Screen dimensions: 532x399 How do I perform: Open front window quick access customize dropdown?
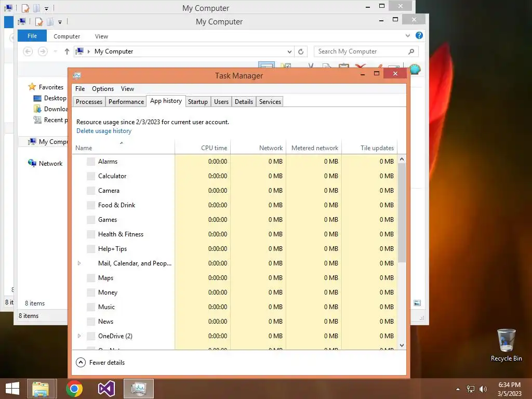[x=60, y=22]
